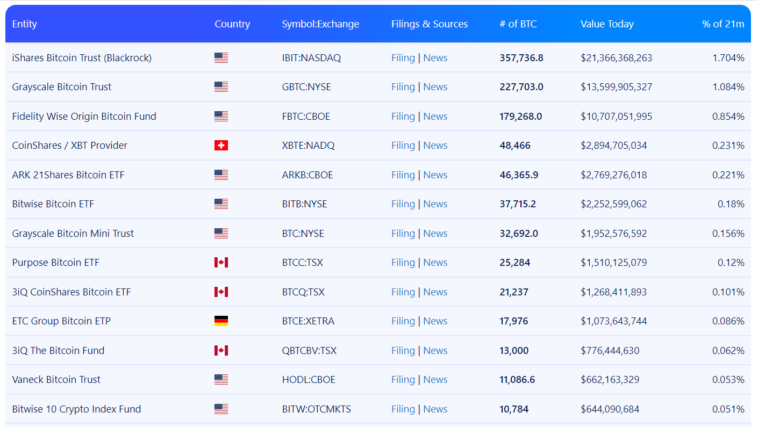
Task: Open News link for Bitwise 10 Crypto Index
Action: [x=435, y=409]
